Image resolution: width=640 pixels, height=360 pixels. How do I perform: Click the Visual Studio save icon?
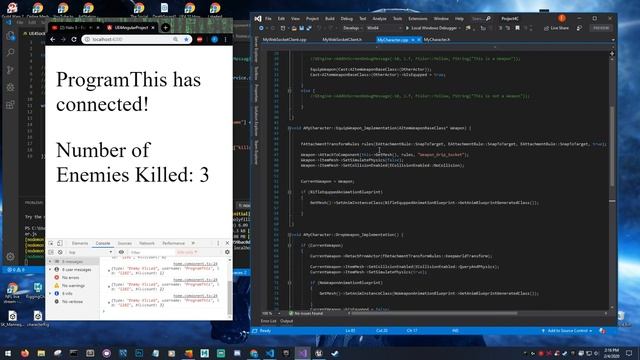(x=302, y=28)
